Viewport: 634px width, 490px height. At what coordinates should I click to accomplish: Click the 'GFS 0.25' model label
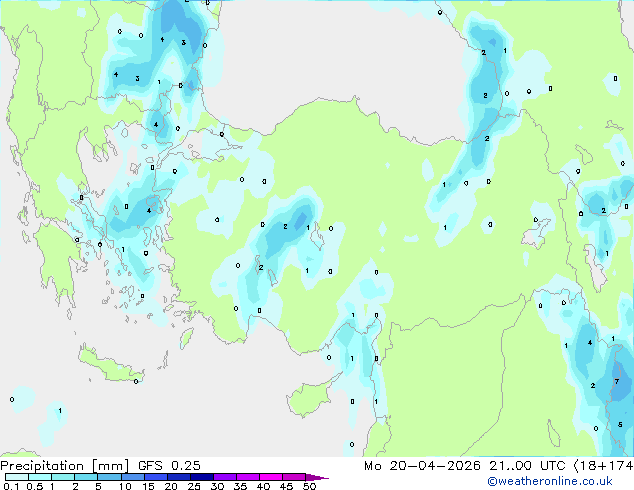click(x=169, y=466)
